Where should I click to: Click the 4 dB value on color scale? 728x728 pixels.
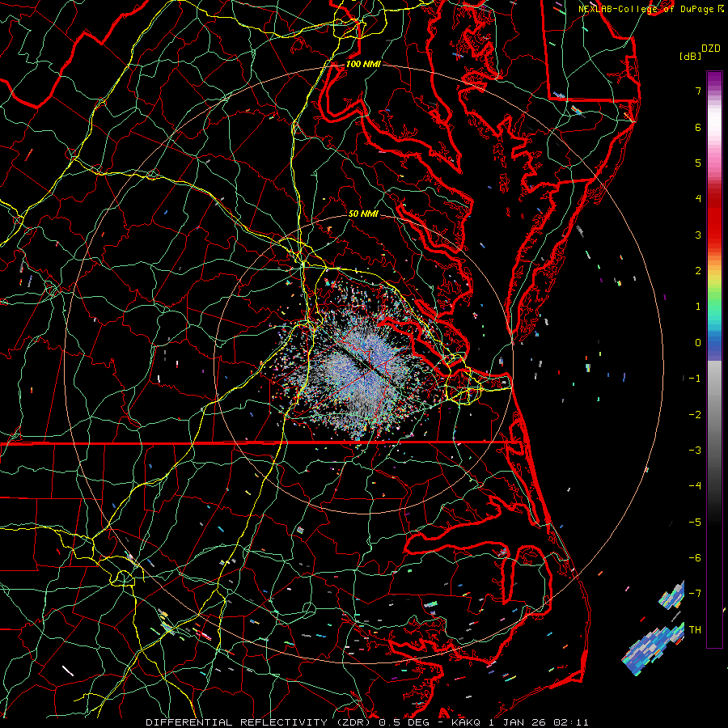698,199
